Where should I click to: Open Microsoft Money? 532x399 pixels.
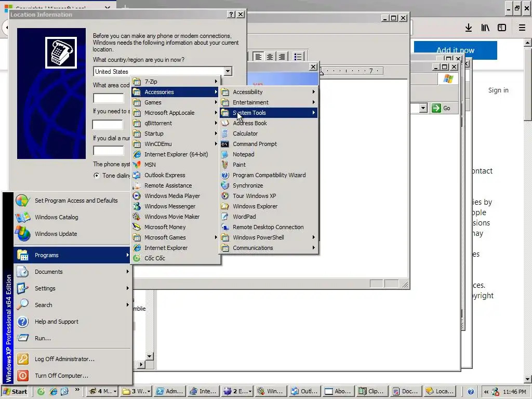point(176,227)
